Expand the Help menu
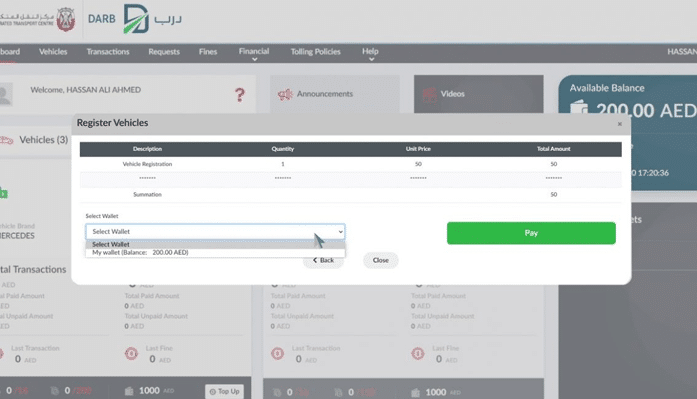This screenshot has height=399, width=697. point(370,54)
